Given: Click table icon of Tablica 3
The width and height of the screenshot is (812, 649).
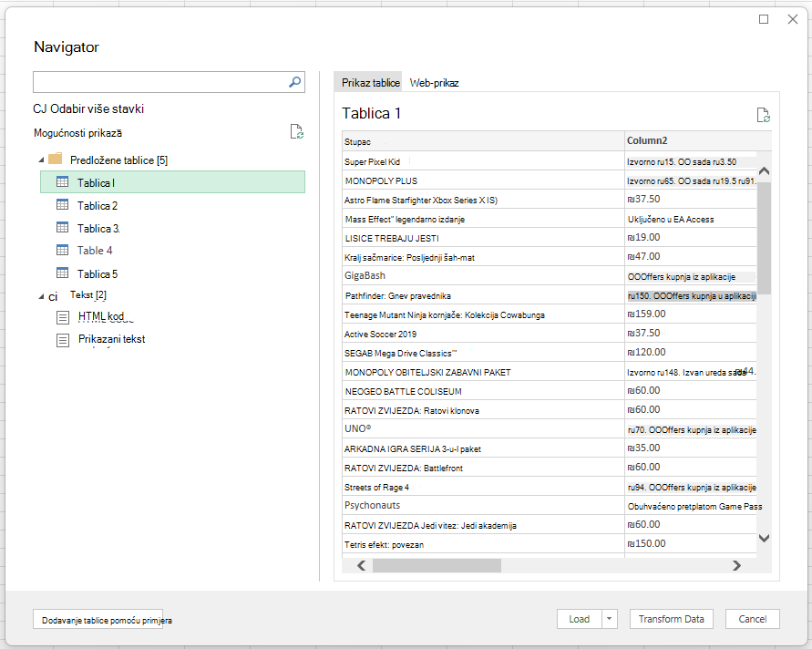Looking at the screenshot, I should coord(62,227).
